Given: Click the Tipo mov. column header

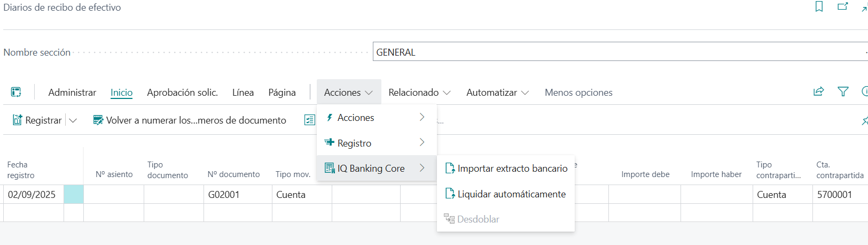Looking at the screenshot, I should (x=293, y=174).
